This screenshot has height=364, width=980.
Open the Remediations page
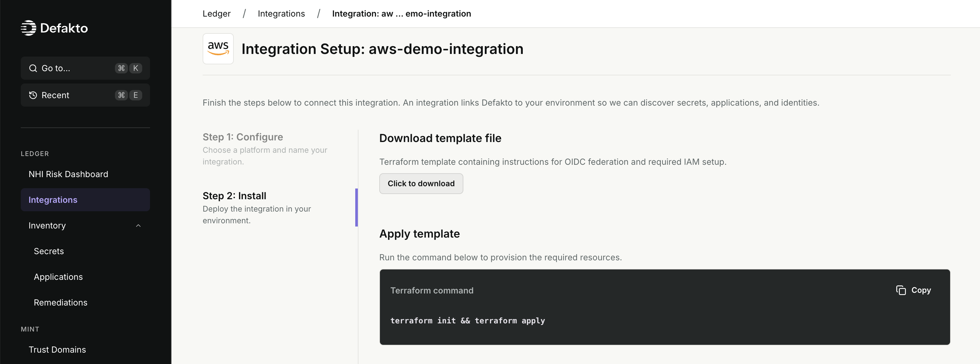click(60, 302)
